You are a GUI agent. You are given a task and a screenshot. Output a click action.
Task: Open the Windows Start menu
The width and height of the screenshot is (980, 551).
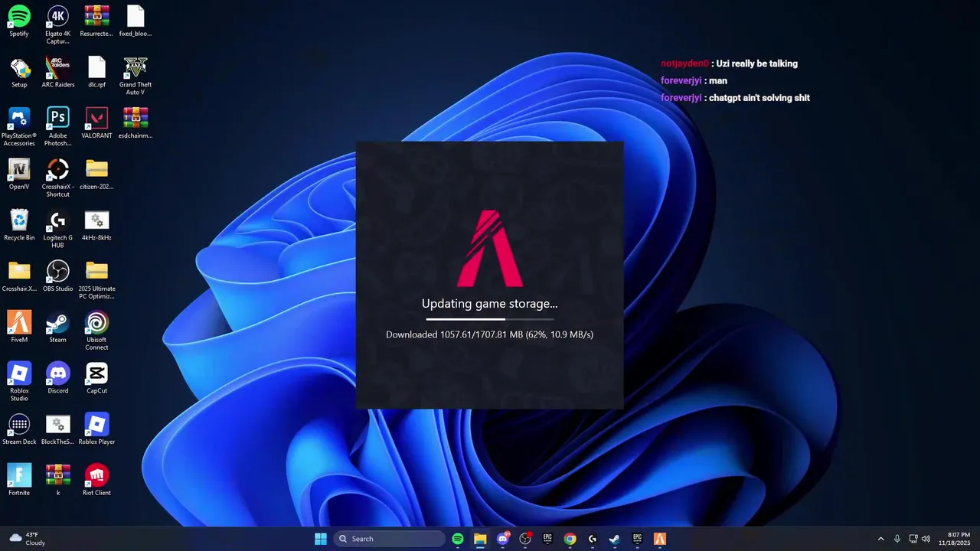(321, 539)
